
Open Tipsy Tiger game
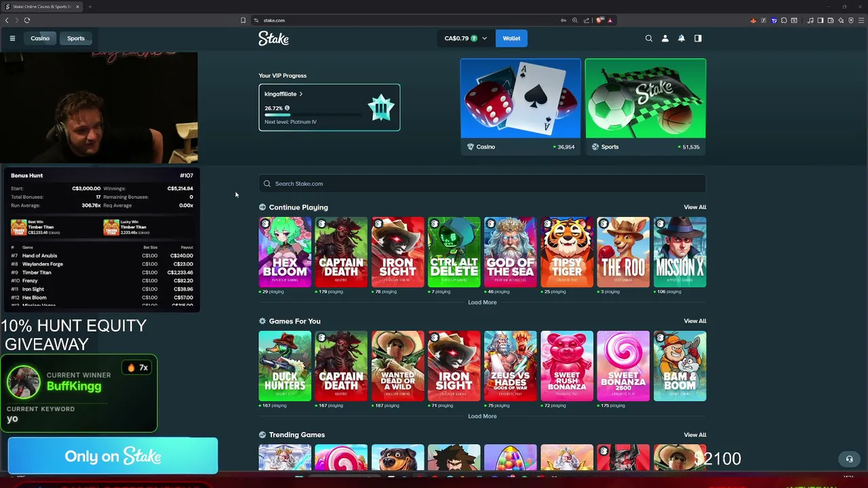(x=567, y=252)
